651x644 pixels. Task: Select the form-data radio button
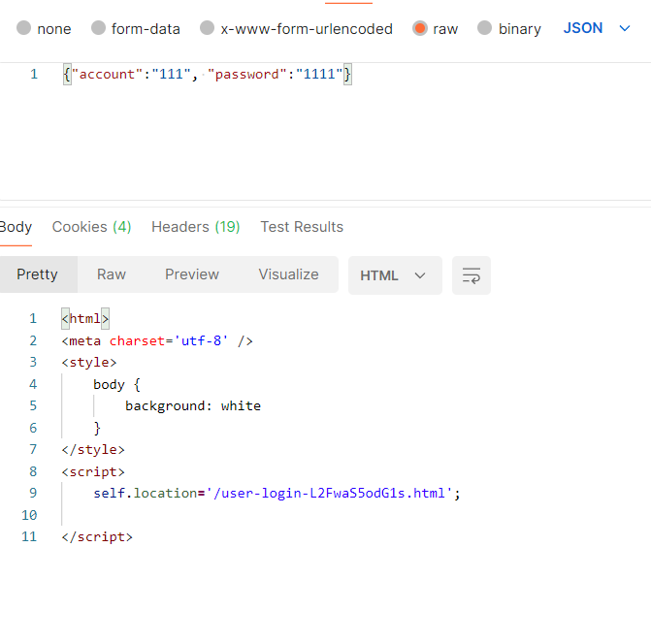coord(99,28)
